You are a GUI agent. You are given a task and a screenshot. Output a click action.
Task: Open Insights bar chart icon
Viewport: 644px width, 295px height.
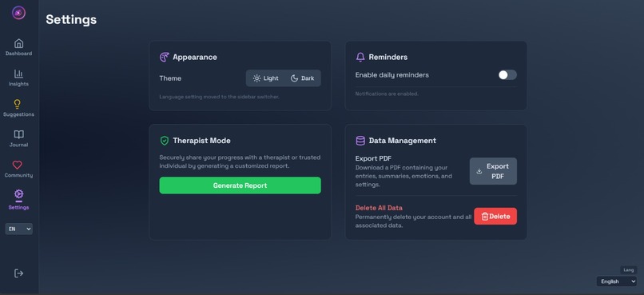coord(19,74)
